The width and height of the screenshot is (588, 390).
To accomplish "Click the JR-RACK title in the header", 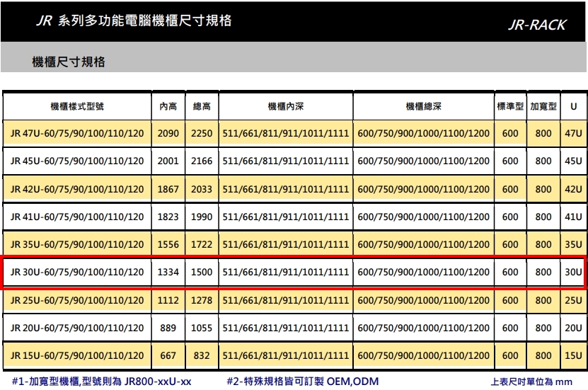I will pyautogui.click(x=537, y=25).
